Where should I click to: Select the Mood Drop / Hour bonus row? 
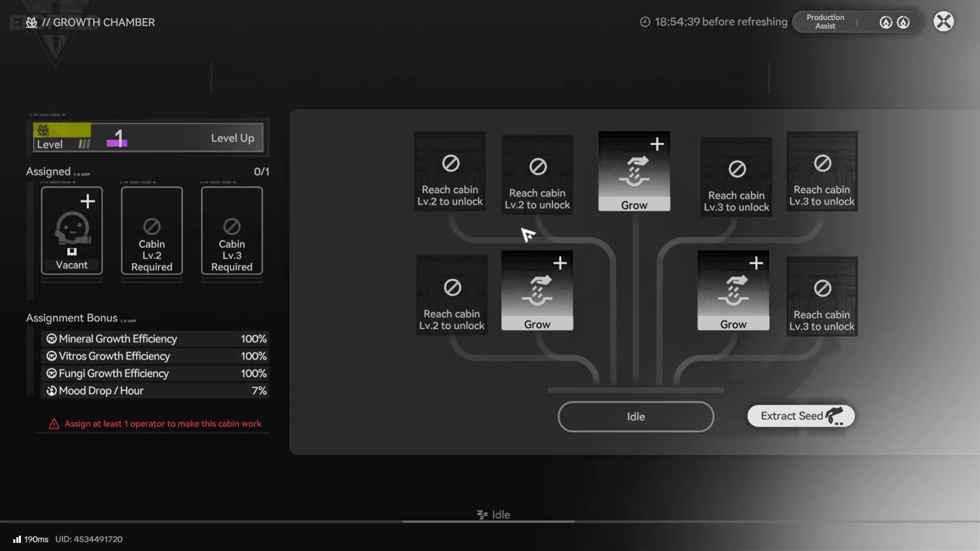pyautogui.click(x=155, y=391)
